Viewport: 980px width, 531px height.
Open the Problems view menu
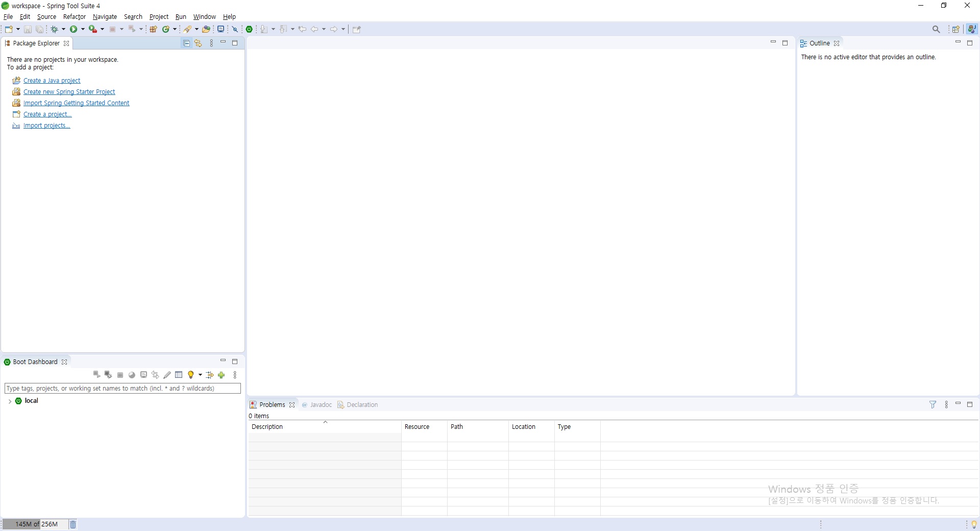[946, 404]
